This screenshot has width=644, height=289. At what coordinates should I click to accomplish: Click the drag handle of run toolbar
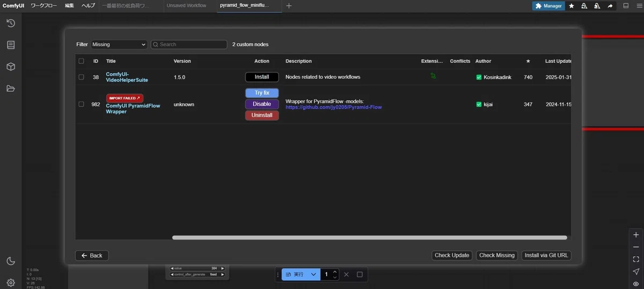pos(278,274)
